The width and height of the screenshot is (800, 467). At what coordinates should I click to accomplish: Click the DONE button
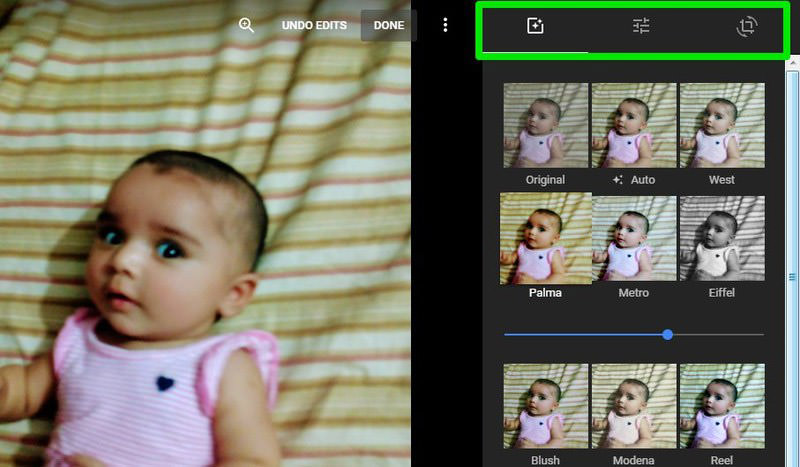tap(389, 26)
